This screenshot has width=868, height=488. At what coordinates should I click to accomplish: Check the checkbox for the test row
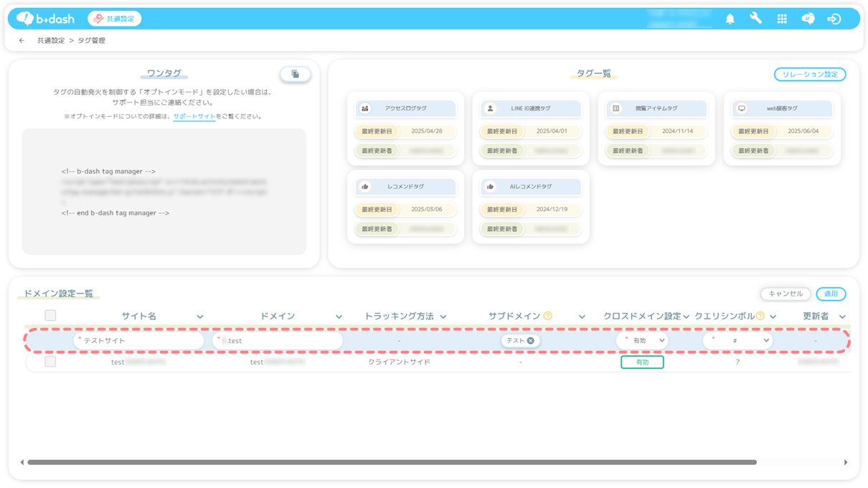50,362
